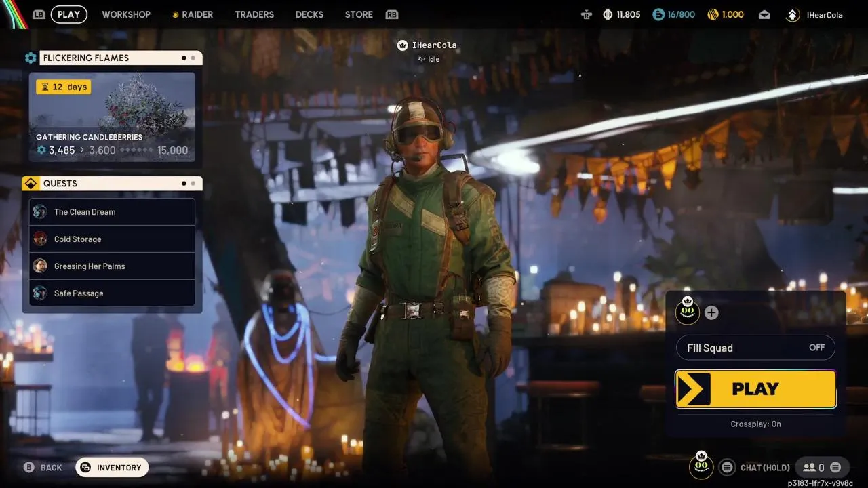Click The Clean Dream quest giver portrait
868x488 pixels.
coord(40,211)
